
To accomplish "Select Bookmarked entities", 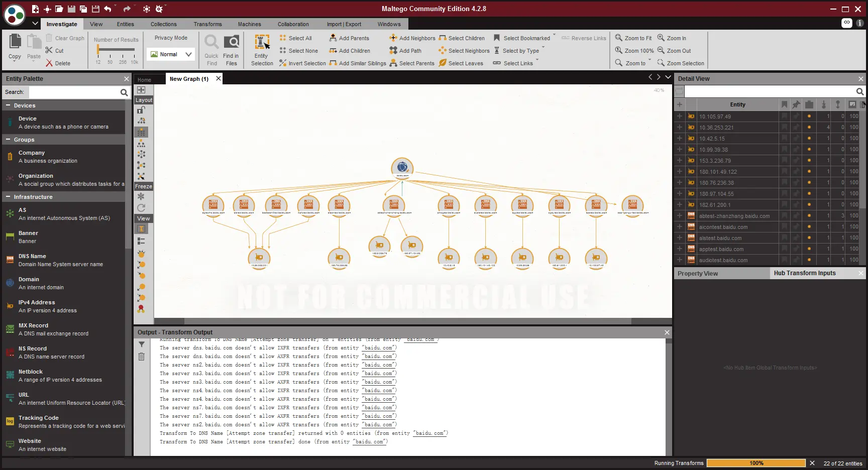I will 522,38.
